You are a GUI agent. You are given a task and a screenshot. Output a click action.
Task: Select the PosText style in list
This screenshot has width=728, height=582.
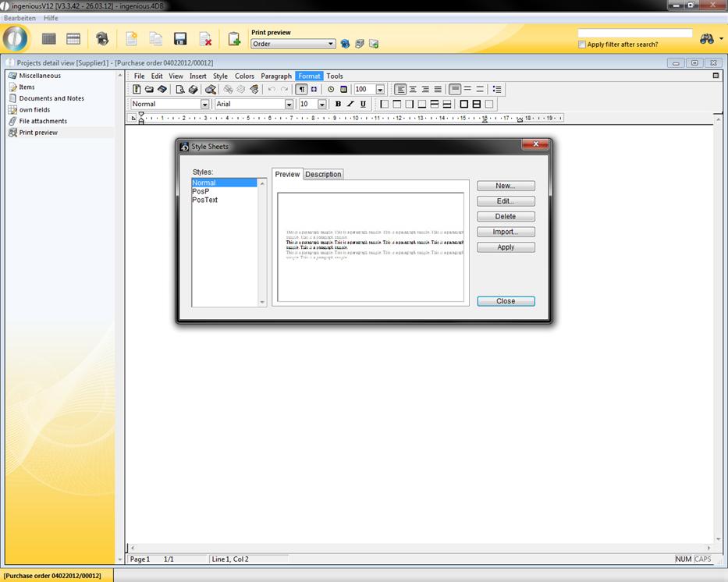[x=205, y=201]
